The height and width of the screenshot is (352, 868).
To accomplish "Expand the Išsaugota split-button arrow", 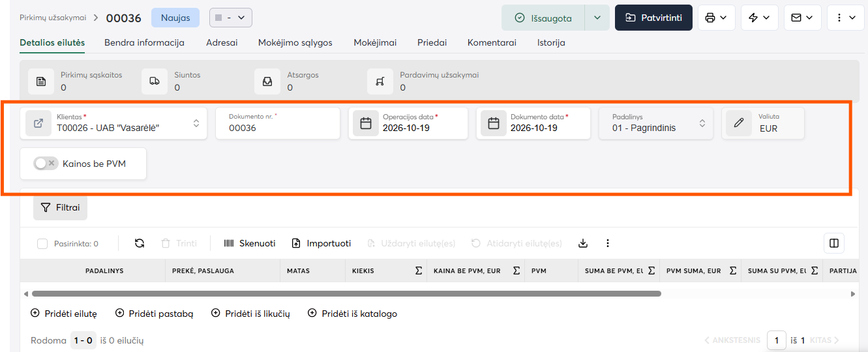I will pyautogui.click(x=597, y=18).
